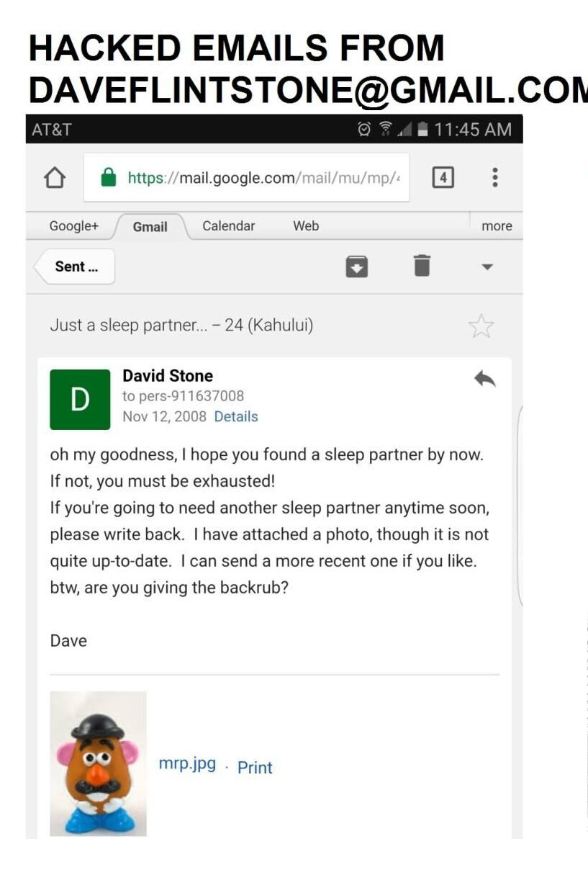The image size is (588, 888).
Task: Open the Mr. Potato Head attachment thumbnail
Action: (x=98, y=763)
